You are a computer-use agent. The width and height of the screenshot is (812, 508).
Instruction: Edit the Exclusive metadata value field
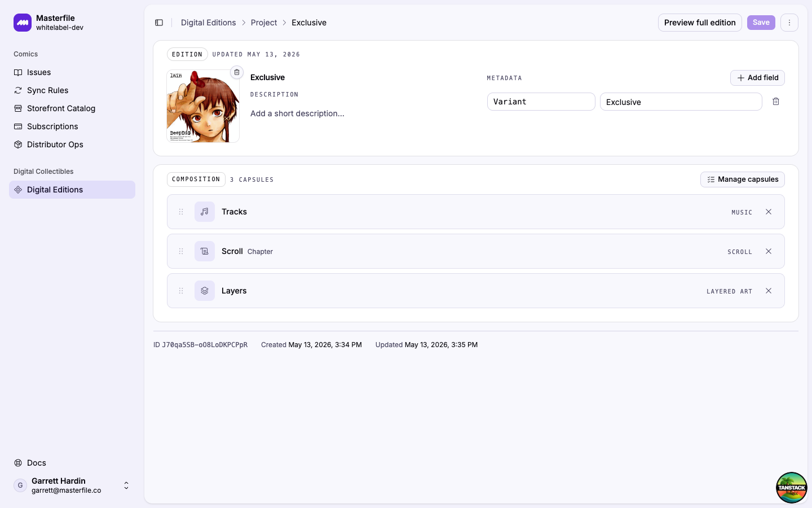(x=681, y=102)
